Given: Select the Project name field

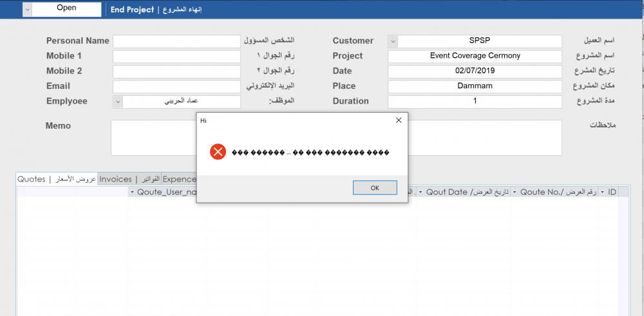Looking at the screenshot, I should [475, 57].
